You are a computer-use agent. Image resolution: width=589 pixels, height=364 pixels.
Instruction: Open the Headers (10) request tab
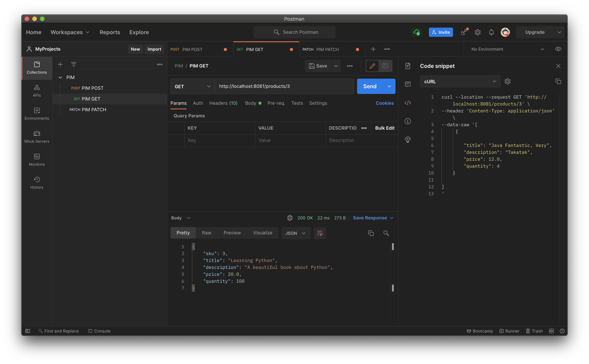pyautogui.click(x=223, y=103)
